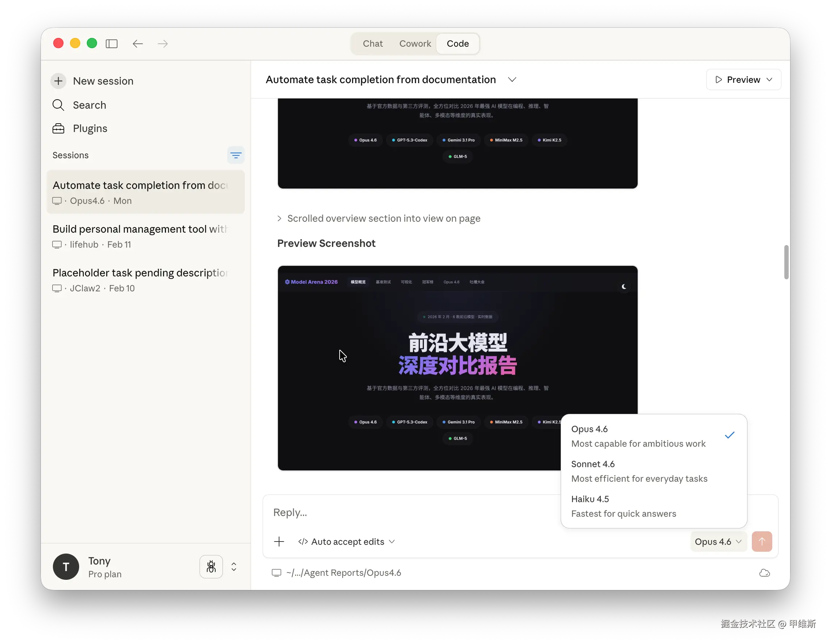Switch to the Cowork tab
The height and width of the screenshot is (644, 831).
[x=415, y=44]
